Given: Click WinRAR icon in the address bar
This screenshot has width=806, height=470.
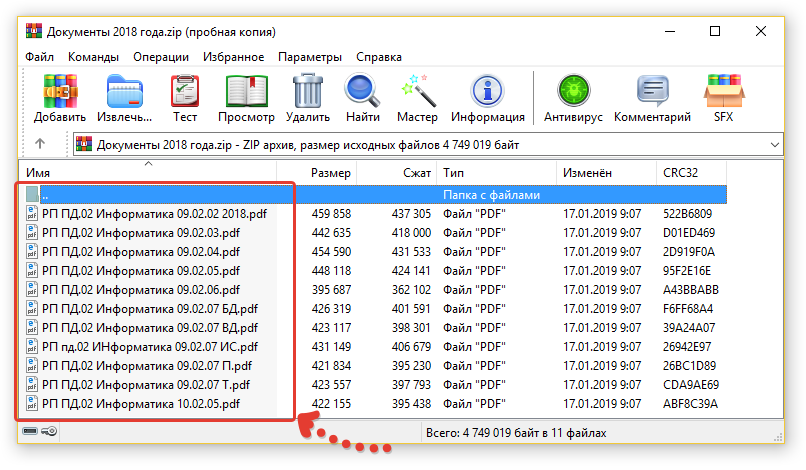Looking at the screenshot, I should tap(84, 144).
